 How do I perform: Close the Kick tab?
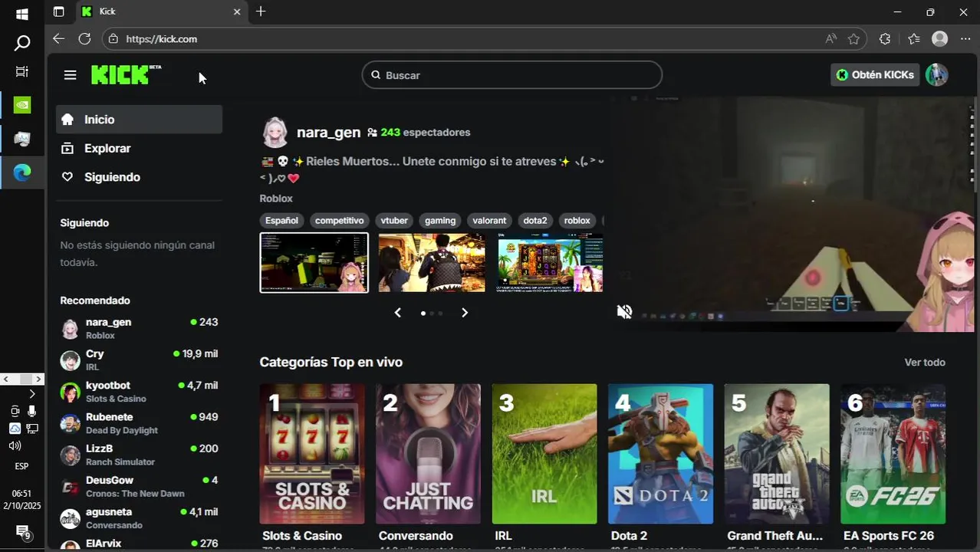point(237,11)
